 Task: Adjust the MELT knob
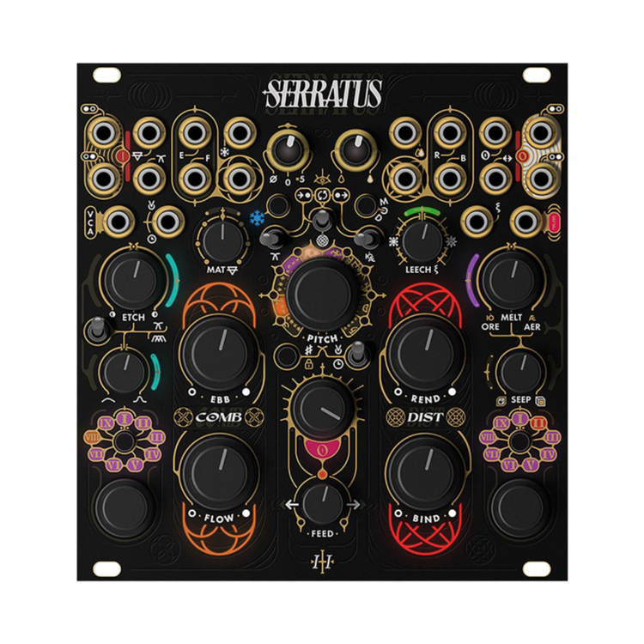click(x=511, y=280)
